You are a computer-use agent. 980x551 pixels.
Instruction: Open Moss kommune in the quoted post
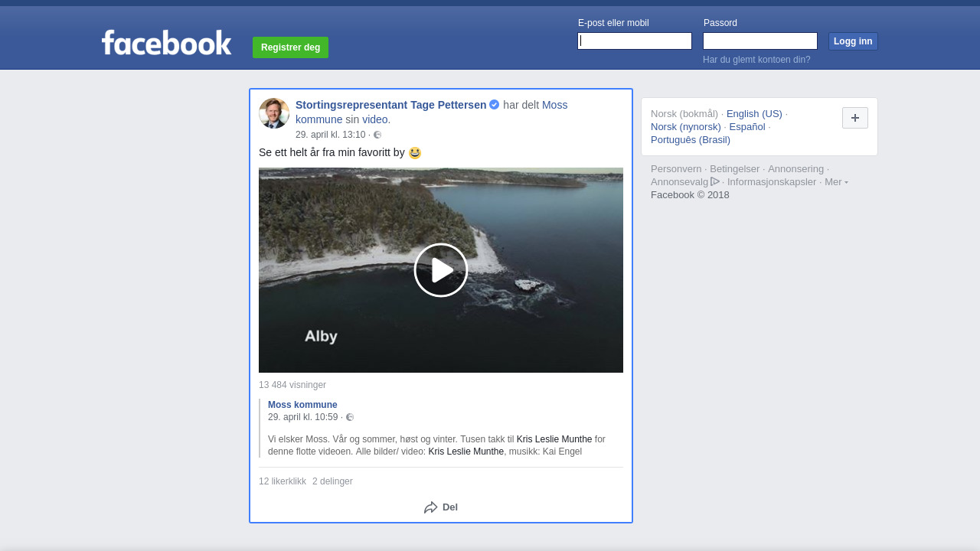coord(302,405)
